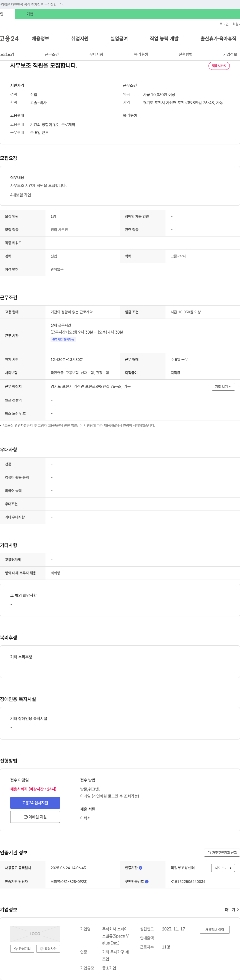Switch to the 기업 tab

30,14
